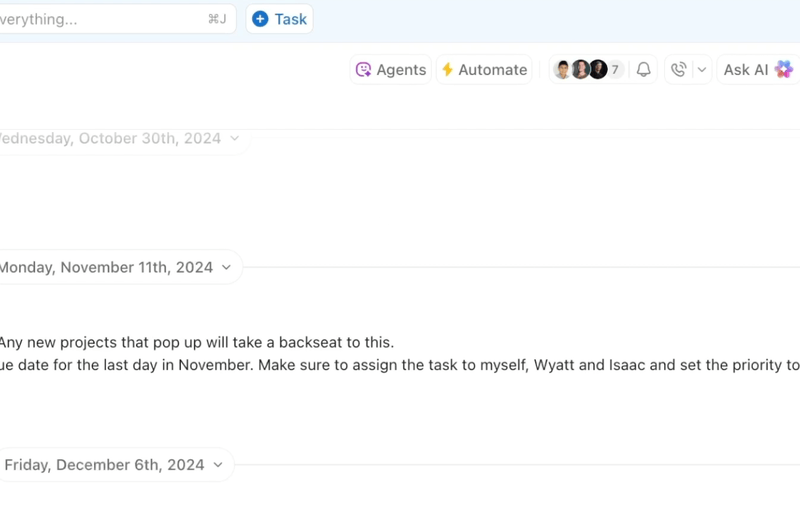
Task: Click the blue plus icon beside Task
Action: pyautogui.click(x=260, y=19)
